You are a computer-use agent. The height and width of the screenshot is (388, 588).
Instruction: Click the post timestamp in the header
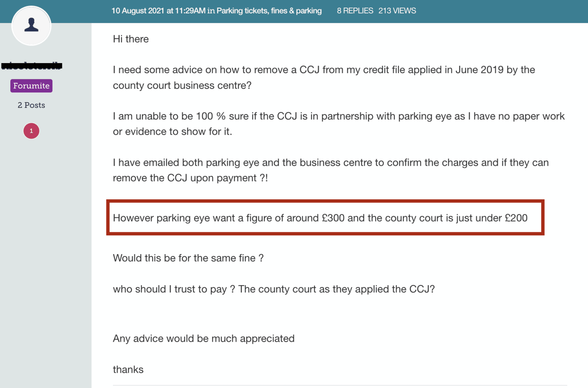(x=157, y=11)
